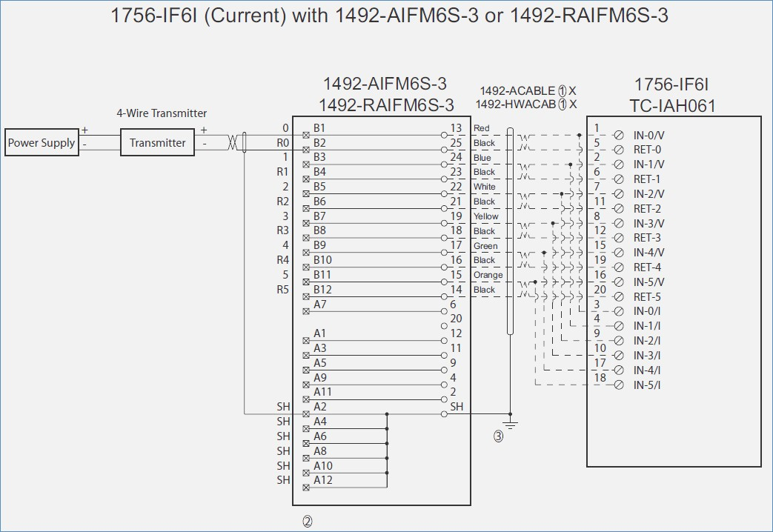Click terminal label "A6"
The image size is (773, 532).
coord(319,436)
